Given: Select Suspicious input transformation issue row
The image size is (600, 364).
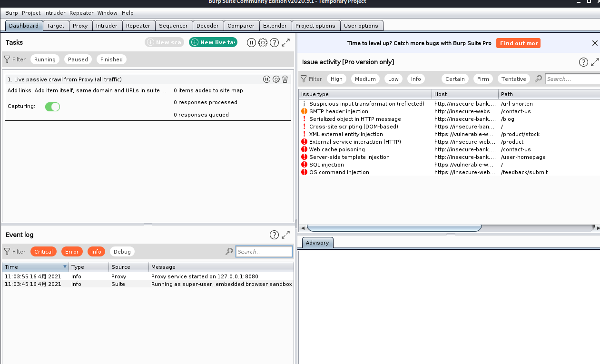Looking at the screenshot, I should click(x=449, y=104).
